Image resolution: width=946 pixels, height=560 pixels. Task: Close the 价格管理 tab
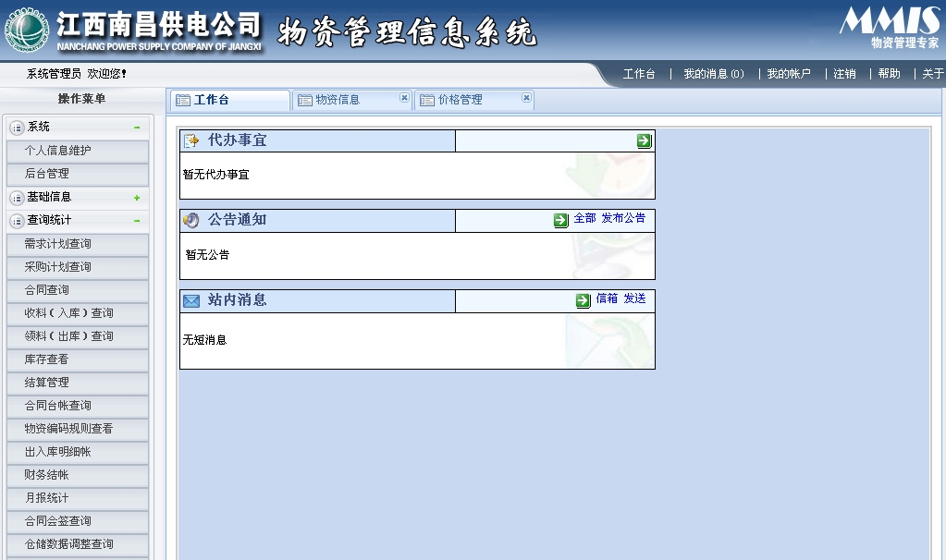coord(526,98)
